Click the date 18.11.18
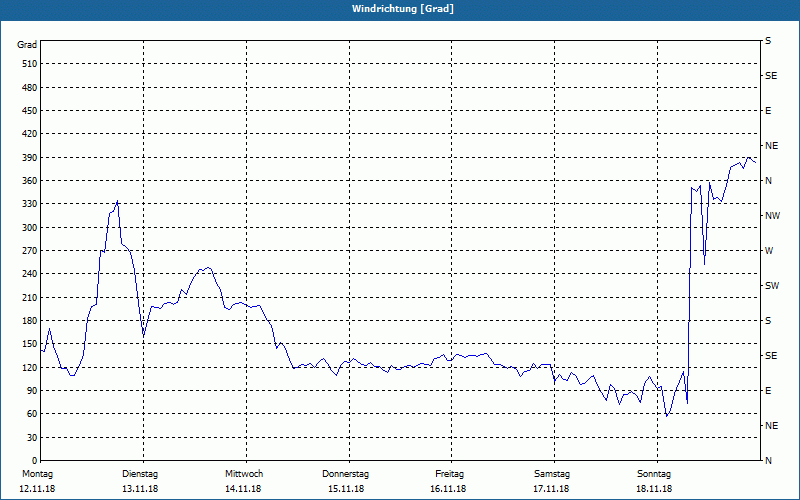800x500 pixels. (654, 489)
